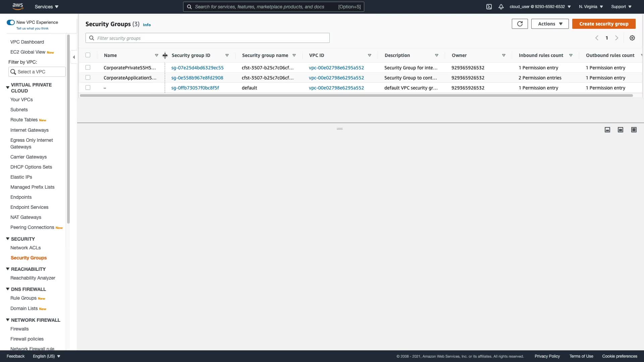Collapse the SECURITY sidebar section

(8, 239)
